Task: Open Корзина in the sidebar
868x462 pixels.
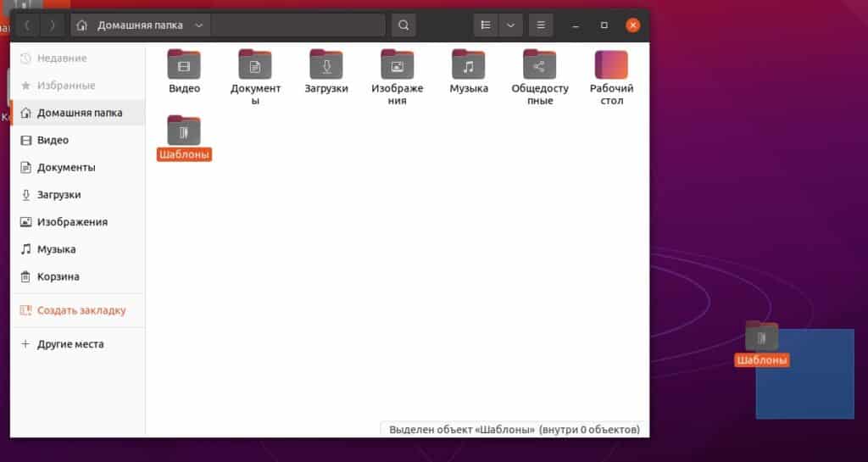Action: 58,276
